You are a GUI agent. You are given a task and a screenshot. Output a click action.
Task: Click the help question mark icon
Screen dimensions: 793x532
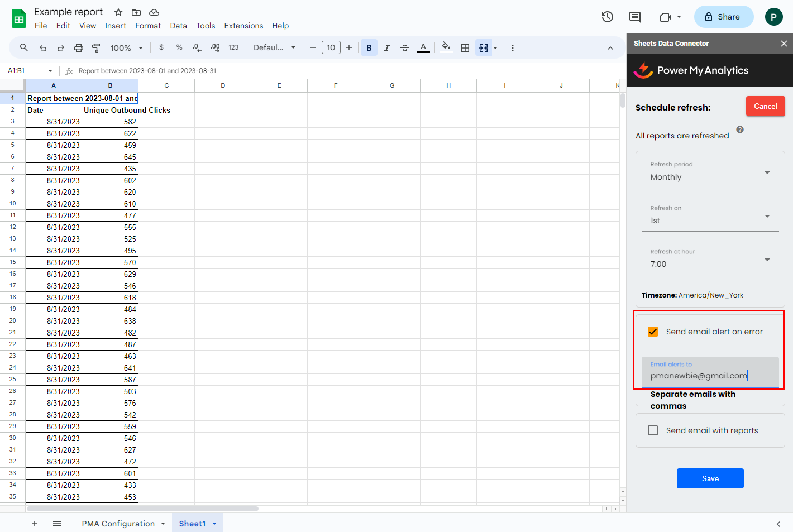point(739,130)
